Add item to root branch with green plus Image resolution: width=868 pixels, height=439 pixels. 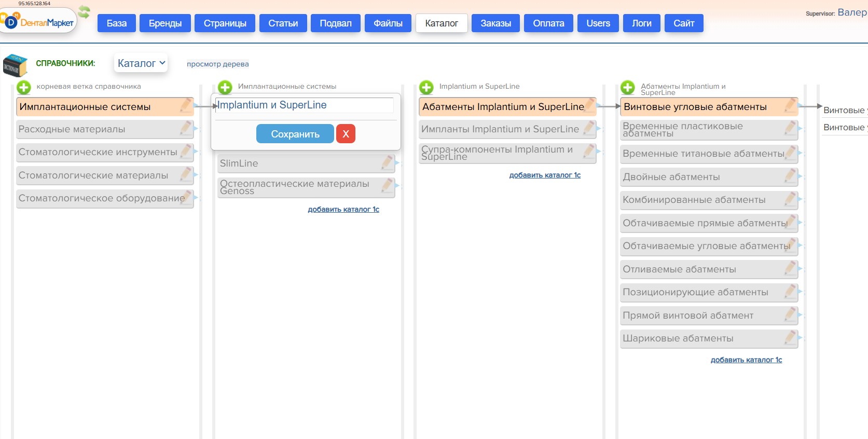[x=24, y=87]
